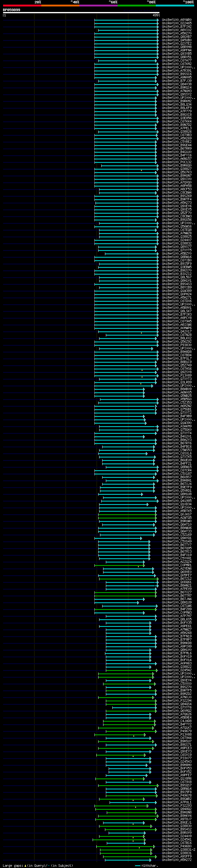This screenshot has height=868, width=197.
Task: Select label UniRef100_A5H269
Action: (176, 139)
